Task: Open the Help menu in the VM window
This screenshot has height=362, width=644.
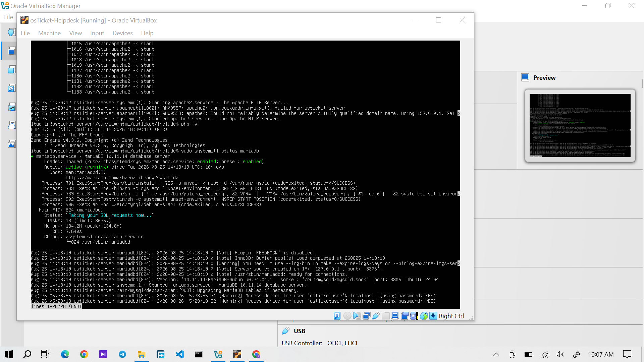Action: pyautogui.click(x=147, y=33)
